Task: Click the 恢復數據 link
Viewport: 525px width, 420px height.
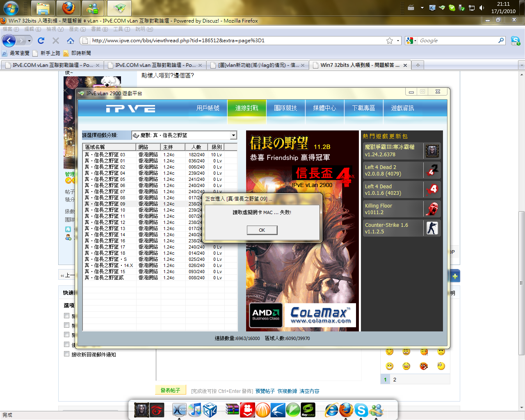Action: coord(287,391)
